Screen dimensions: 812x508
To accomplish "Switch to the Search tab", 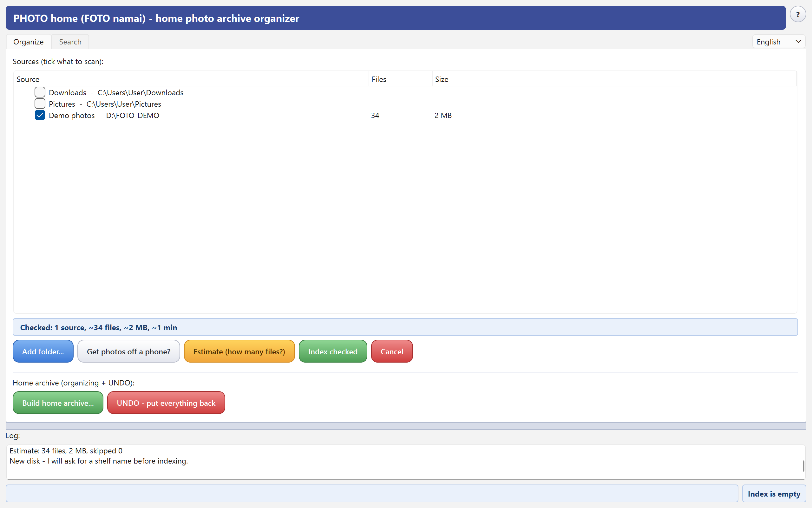I will click(x=70, y=42).
